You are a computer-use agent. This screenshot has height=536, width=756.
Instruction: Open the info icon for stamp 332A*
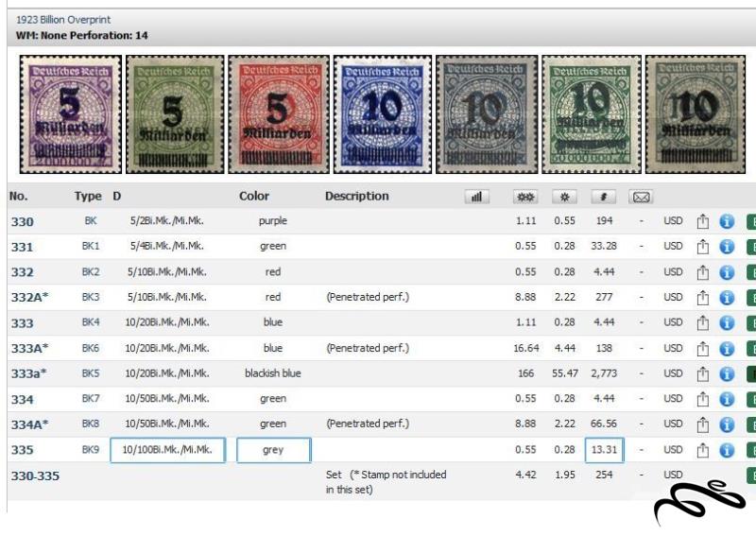(x=727, y=297)
